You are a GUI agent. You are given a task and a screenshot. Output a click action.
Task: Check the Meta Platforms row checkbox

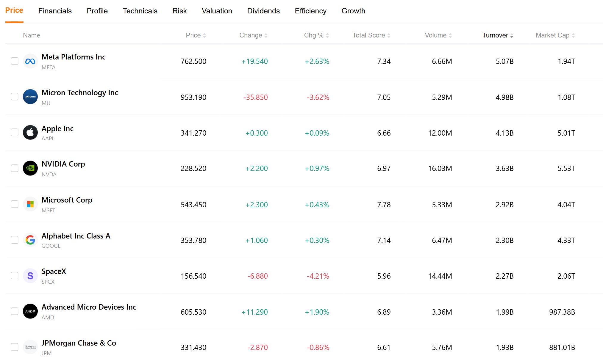tap(15, 61)
